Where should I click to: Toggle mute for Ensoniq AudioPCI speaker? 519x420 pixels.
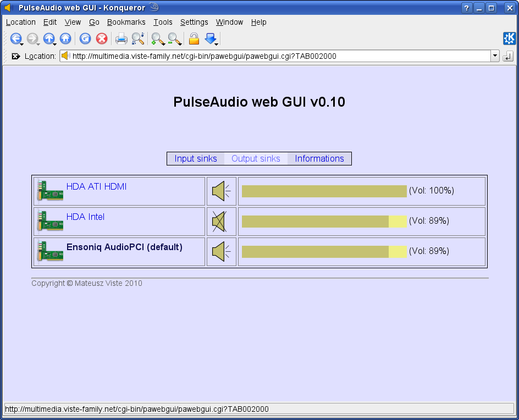(222, 252)
